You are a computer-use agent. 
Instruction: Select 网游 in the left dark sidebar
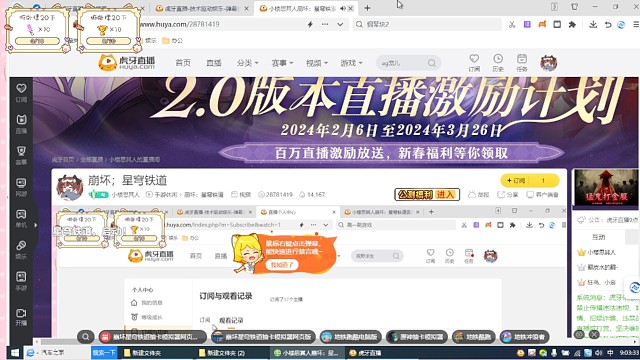(21, 187)
